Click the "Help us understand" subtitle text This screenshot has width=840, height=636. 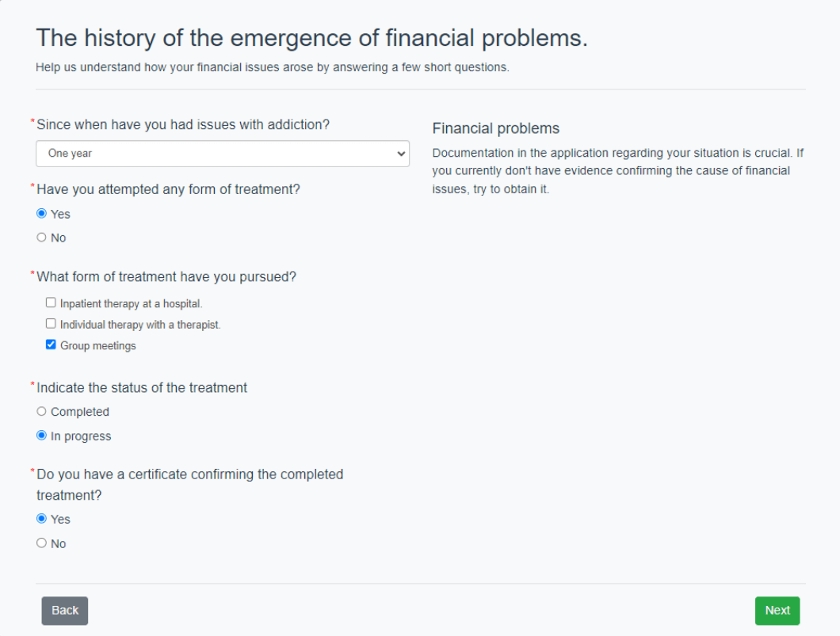pyautogui.click(x=272, y=67)
